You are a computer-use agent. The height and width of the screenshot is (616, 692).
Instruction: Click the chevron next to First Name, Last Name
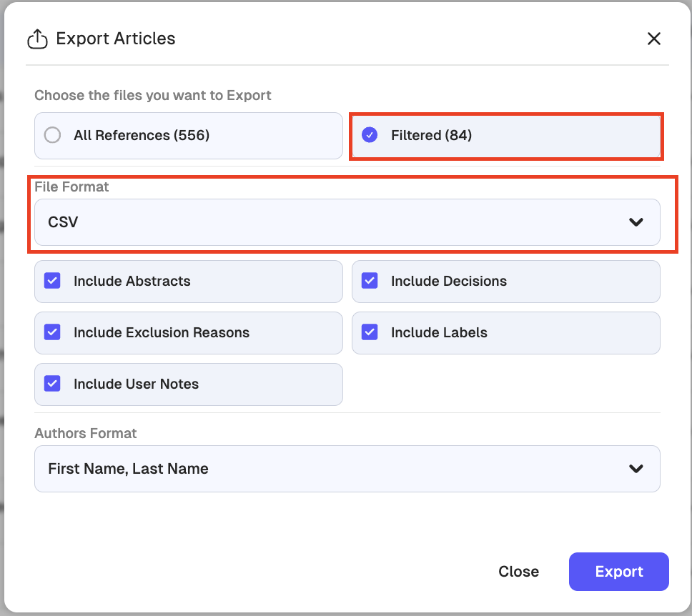click(x=636, y=469)
